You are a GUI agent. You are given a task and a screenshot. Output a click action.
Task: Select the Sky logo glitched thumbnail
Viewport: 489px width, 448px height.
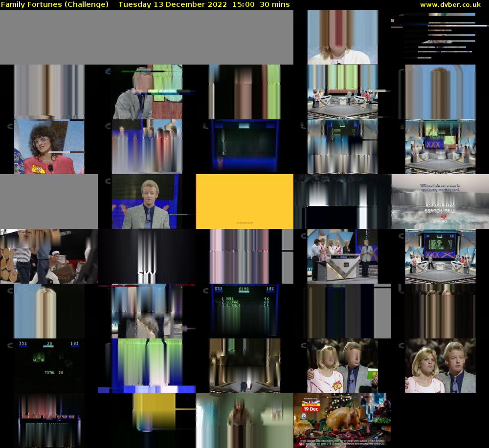point(147,256)
